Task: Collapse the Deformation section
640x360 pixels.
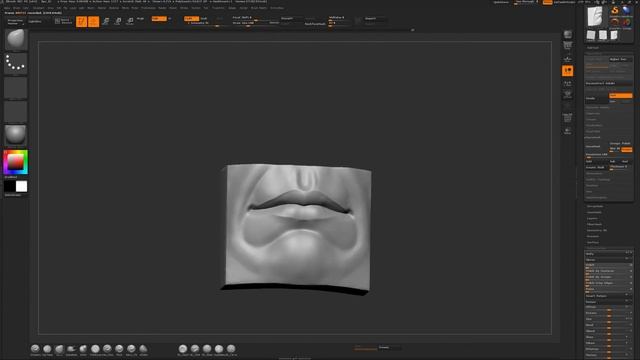Action: click(596, 248)
